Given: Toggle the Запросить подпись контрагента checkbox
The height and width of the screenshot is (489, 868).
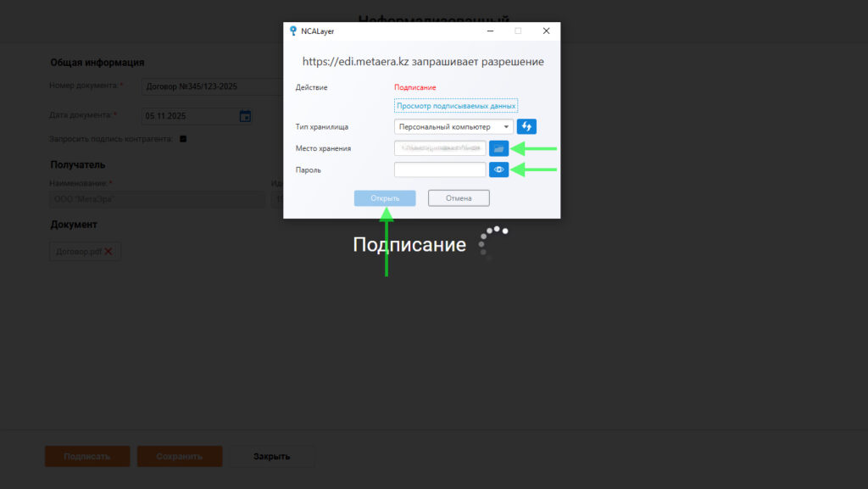Looking at the screenshot, I should coord(183,138).
